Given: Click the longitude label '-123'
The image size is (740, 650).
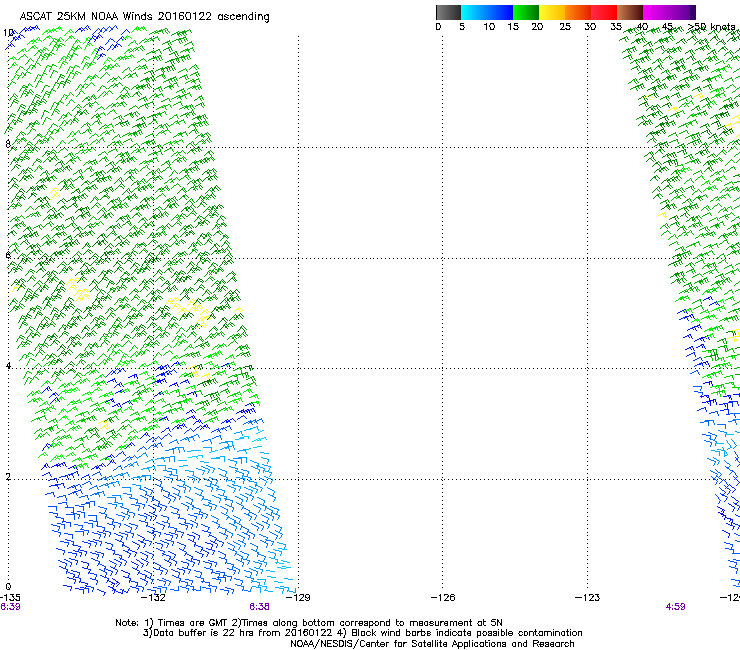Looking at the screenshot, I should [587, 598].
